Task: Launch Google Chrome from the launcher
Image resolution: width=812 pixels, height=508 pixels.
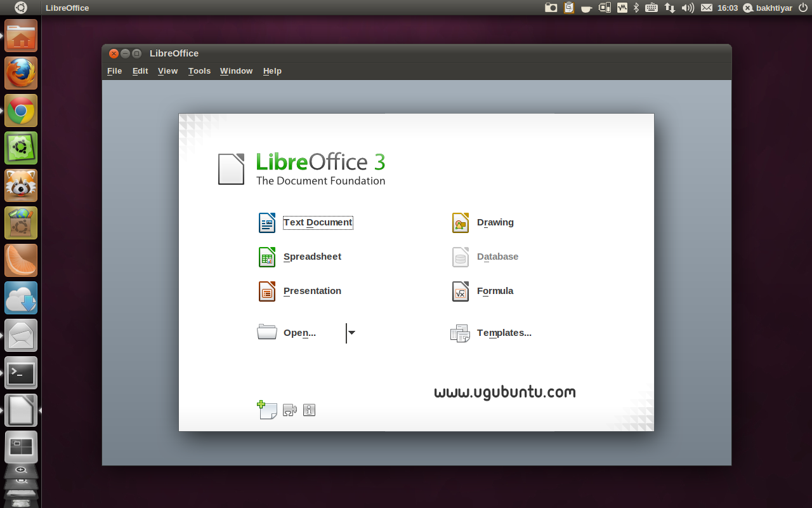Action: point(21,110)
